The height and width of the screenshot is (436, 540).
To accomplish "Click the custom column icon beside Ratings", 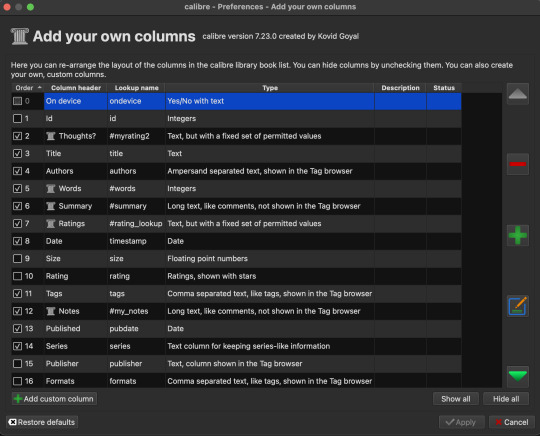I will click(51, 224).
